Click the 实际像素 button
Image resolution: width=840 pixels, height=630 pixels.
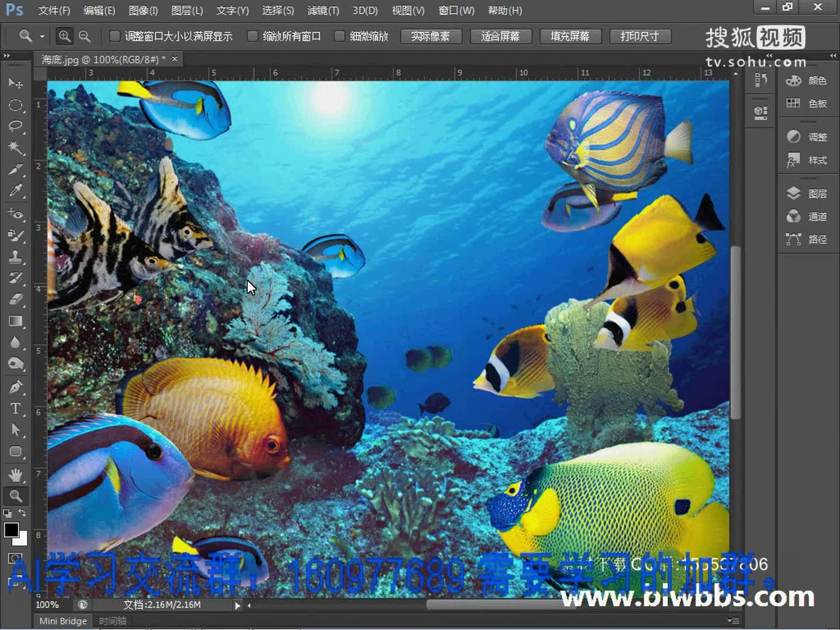coord(431,36)
